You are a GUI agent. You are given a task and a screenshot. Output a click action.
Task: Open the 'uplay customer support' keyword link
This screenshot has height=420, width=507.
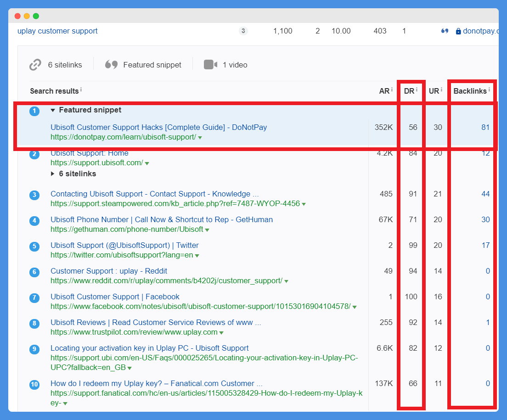point(57,31)
